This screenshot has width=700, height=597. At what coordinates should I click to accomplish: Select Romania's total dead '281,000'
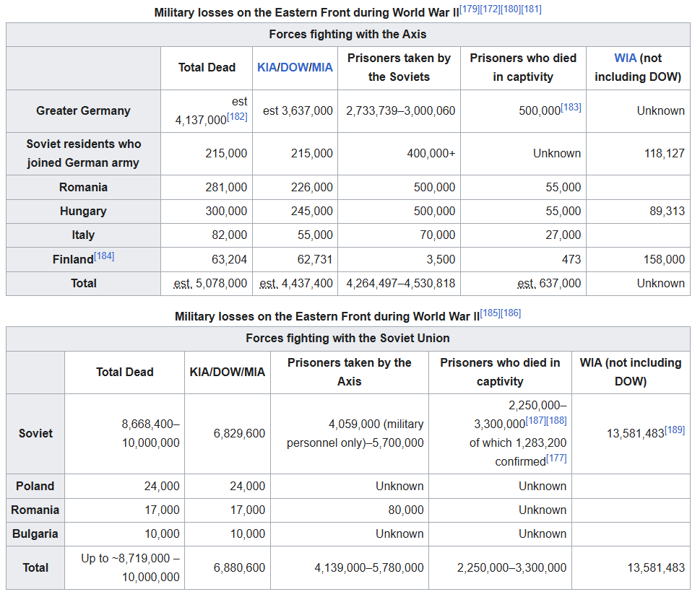(226, 188)
